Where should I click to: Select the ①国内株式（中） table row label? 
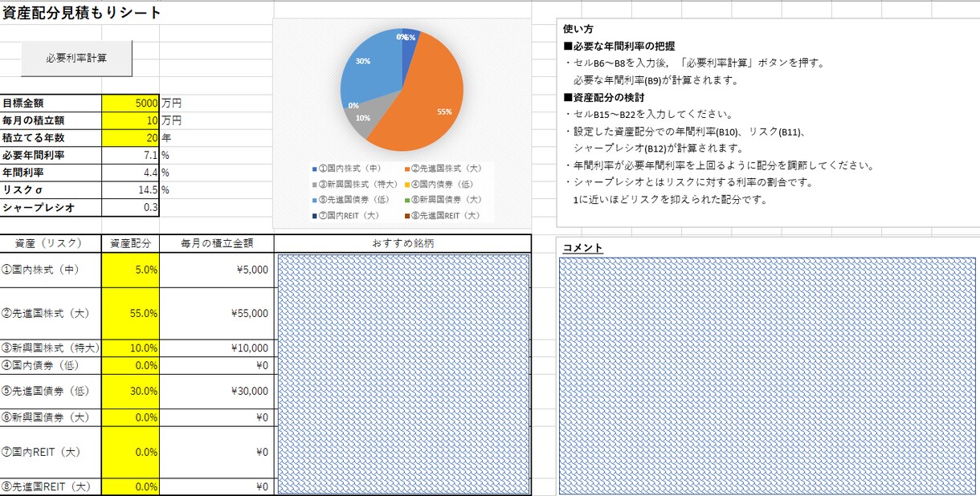point(51,270)
